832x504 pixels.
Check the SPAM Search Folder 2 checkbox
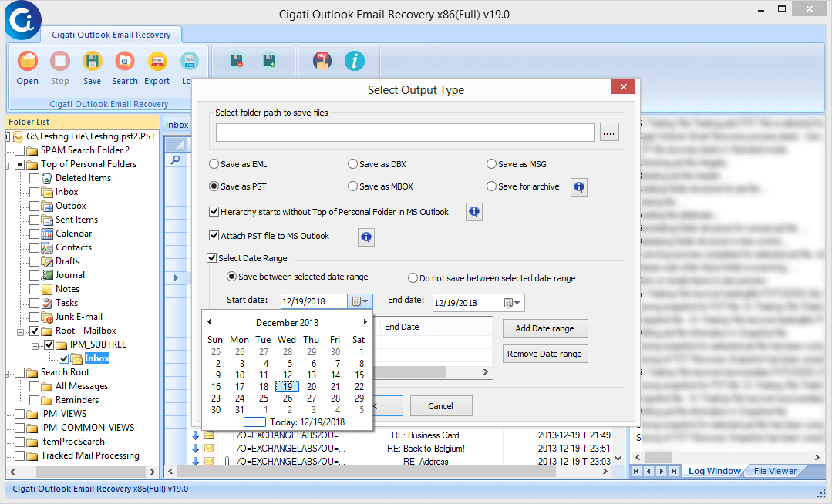tap(19, 151)
